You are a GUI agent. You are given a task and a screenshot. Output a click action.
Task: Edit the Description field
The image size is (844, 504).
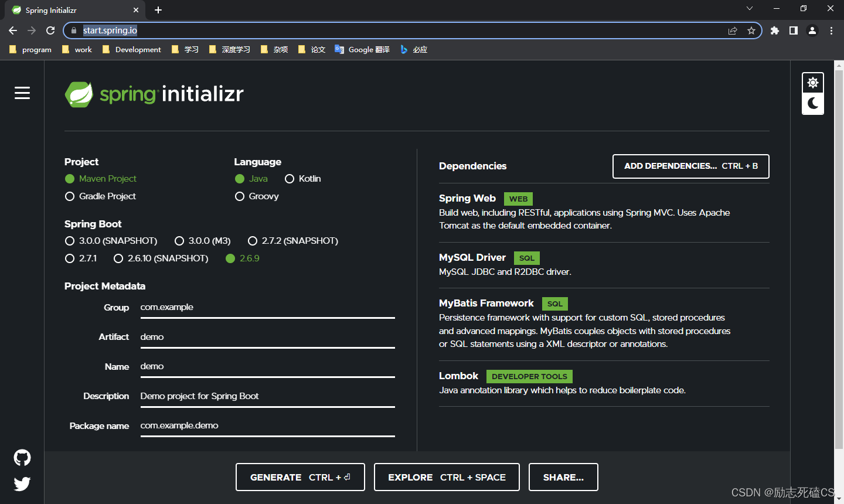267,397
